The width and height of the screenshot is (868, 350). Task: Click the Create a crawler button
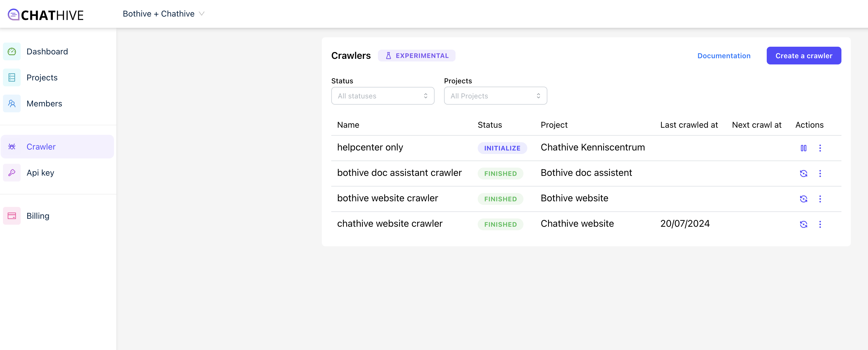point(804,56)
